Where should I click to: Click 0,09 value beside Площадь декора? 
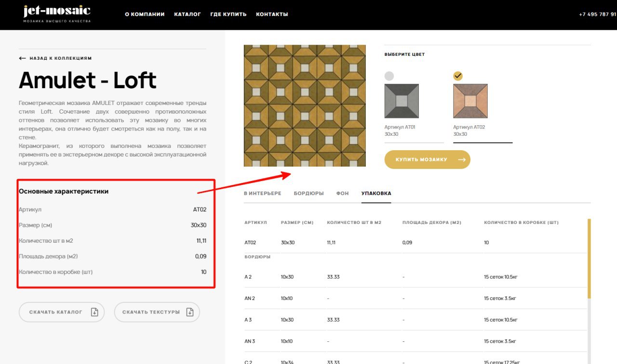pyautogui.click(x=201, y=256)
